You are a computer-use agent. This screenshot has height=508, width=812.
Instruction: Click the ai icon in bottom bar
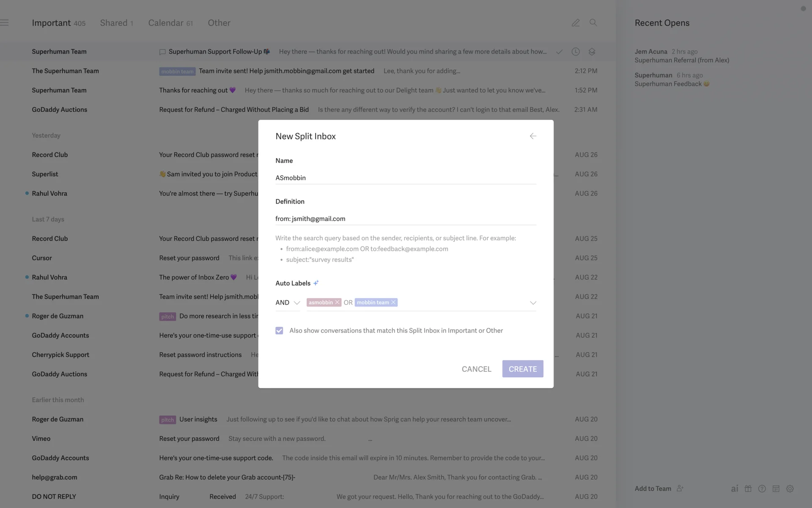pyautogui.click(x=735, y=489)
